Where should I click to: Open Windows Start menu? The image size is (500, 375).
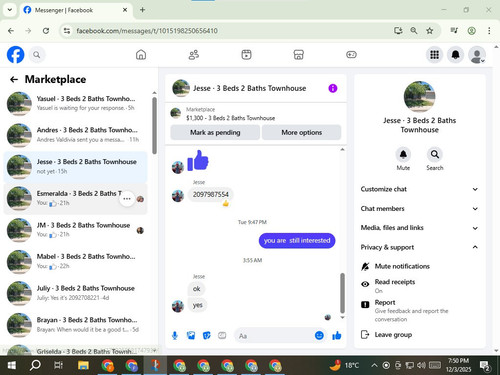pyautogui.click(x=12, y=366)
